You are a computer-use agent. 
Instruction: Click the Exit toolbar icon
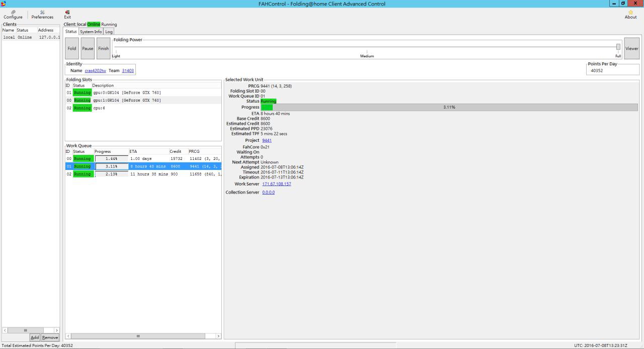[67, 14]
